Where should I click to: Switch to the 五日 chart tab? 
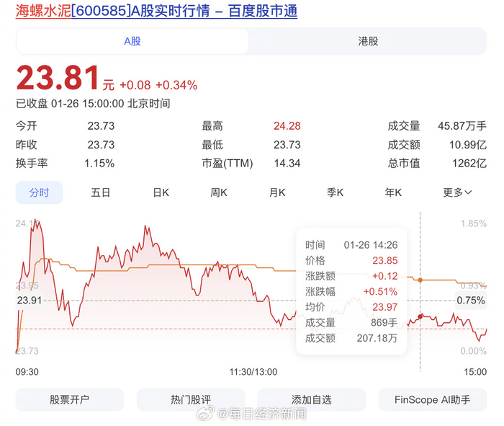pyautogui.click(x=100, y=192)
